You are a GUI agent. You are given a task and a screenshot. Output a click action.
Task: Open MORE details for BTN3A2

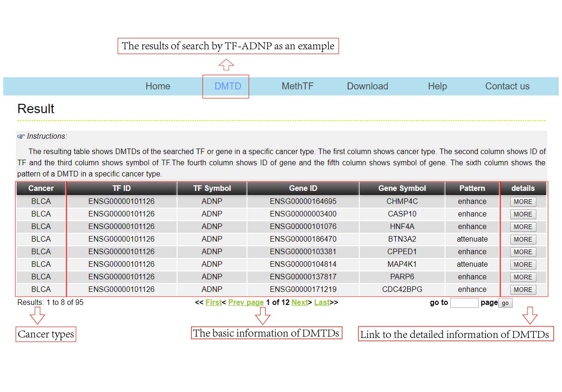click(523, 240)
